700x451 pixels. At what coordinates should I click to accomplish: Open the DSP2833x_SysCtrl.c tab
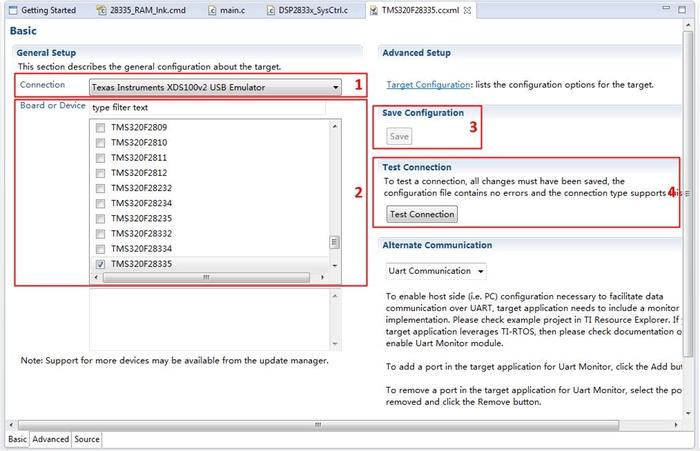[x=308, y=10]
